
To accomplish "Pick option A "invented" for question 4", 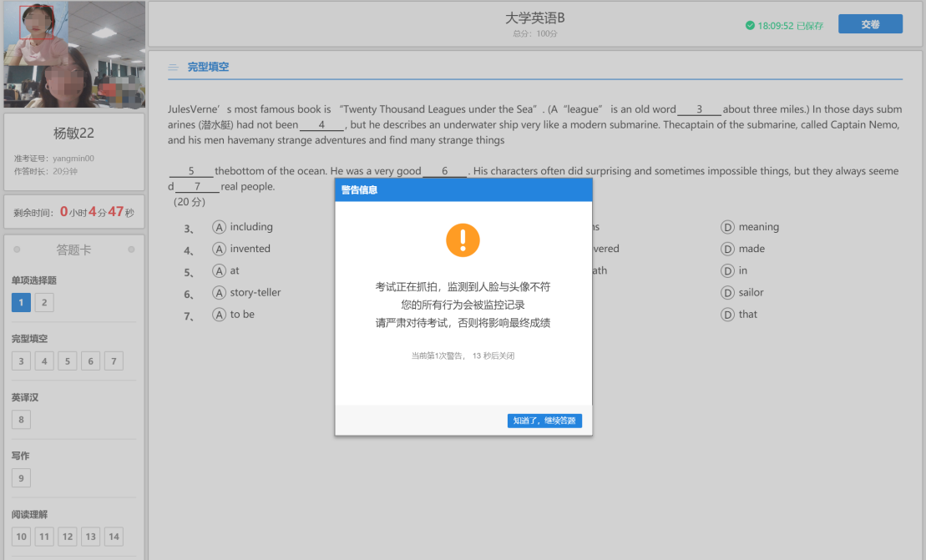I will (x=220, y=249).
